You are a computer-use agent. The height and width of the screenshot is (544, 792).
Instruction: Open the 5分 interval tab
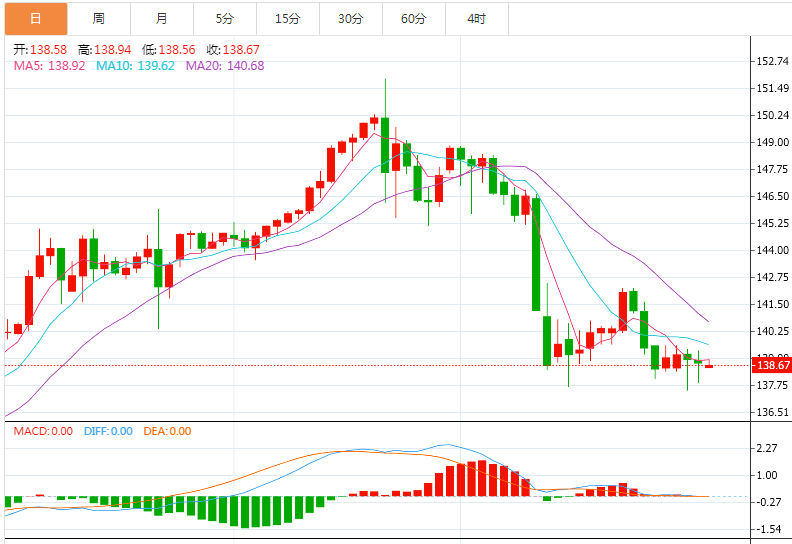pos(225,19)
